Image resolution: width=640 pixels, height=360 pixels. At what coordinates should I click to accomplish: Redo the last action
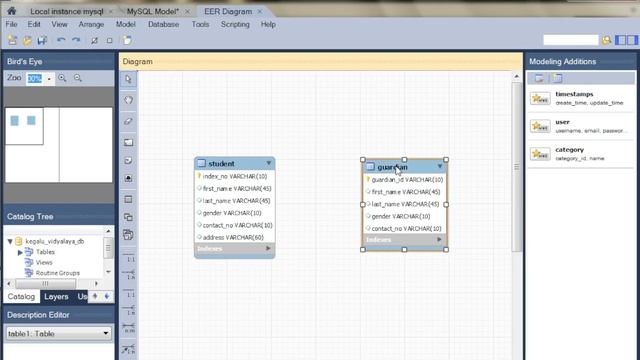(x=76, y=40)
